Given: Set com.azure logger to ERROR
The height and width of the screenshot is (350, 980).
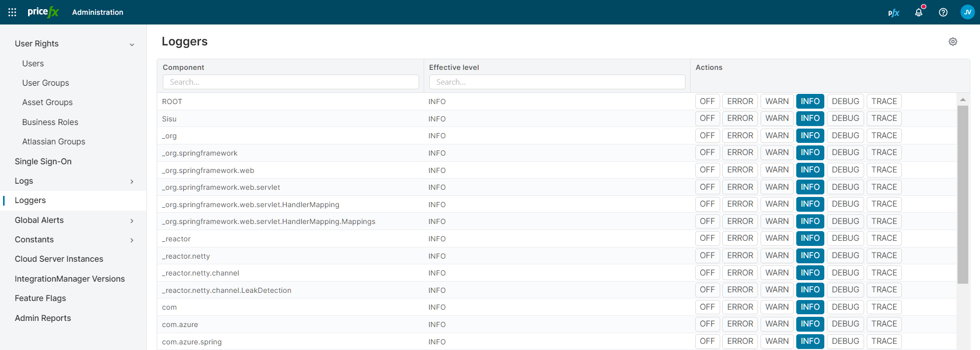Looking at the screenshot, I should 740,324.
